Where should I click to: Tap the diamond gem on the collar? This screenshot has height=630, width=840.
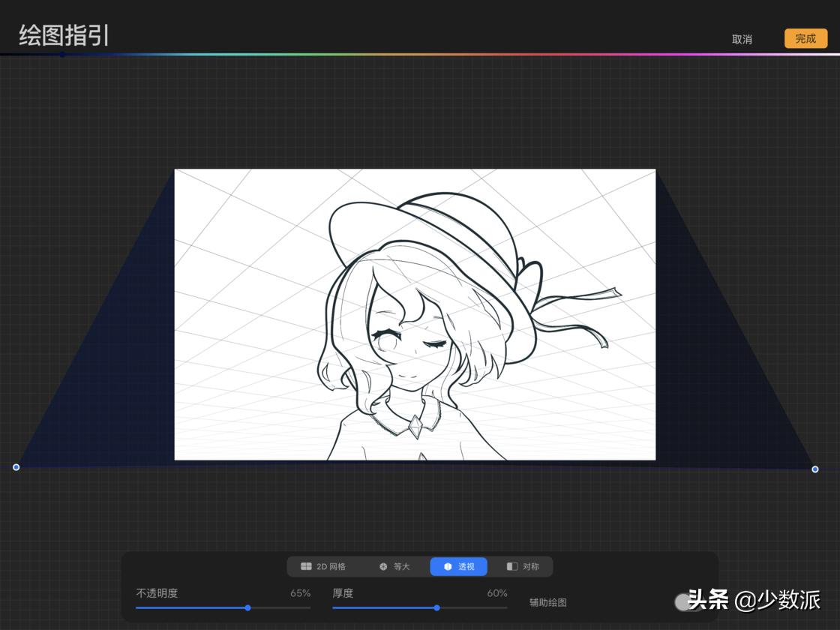click(415, 427)
